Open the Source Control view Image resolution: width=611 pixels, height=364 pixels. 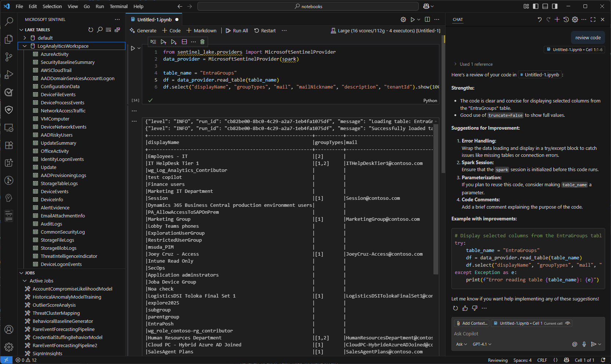pyautogui.click(x=9, y=57)
